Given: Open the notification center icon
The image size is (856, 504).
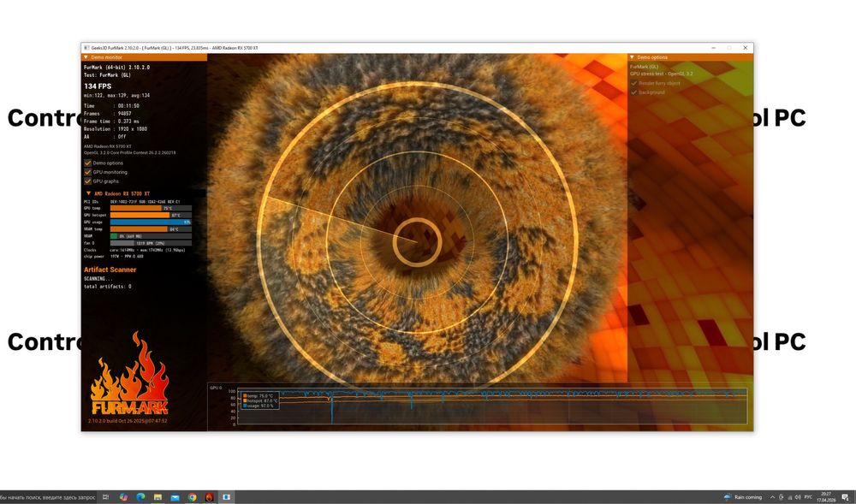Looking at the screenshot, I should (x=845, y=497).
